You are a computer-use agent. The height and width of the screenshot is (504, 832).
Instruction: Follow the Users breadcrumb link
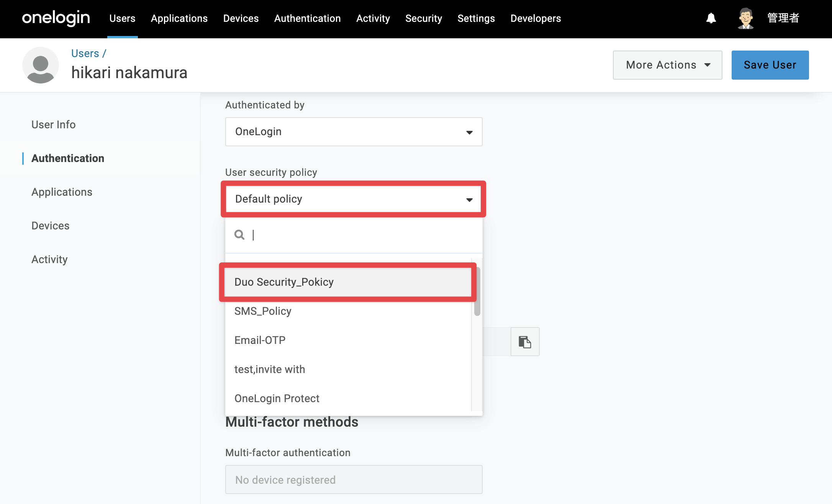[85, 53]
